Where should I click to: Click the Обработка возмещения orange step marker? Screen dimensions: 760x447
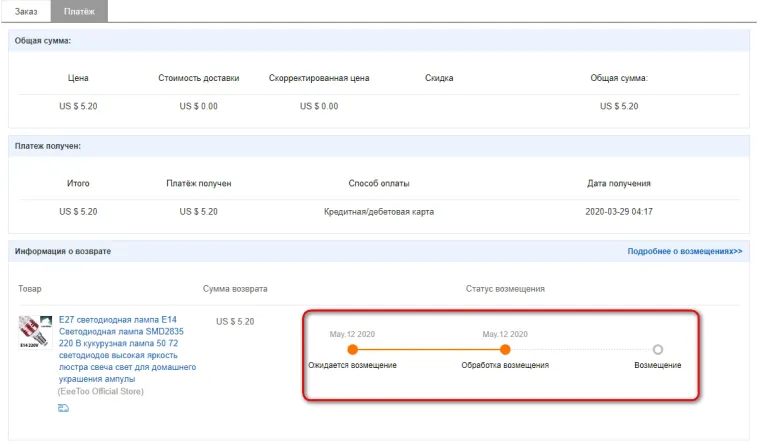pyautogui.click(x=505, y=350)
